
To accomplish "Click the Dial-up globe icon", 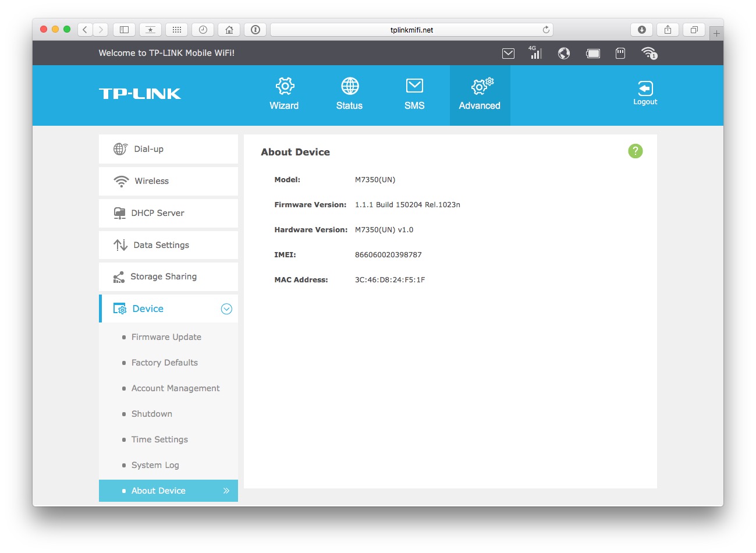I will (120, 149).
